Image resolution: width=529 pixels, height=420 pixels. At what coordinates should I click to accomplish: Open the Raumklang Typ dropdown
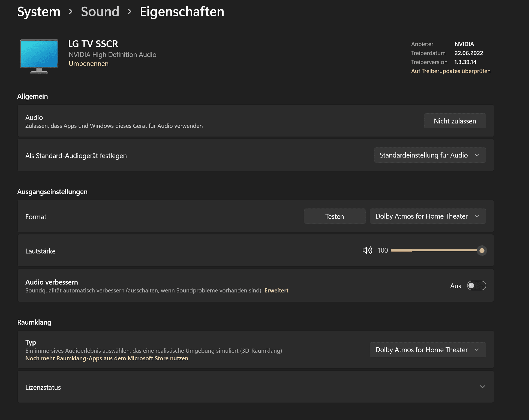428,350
